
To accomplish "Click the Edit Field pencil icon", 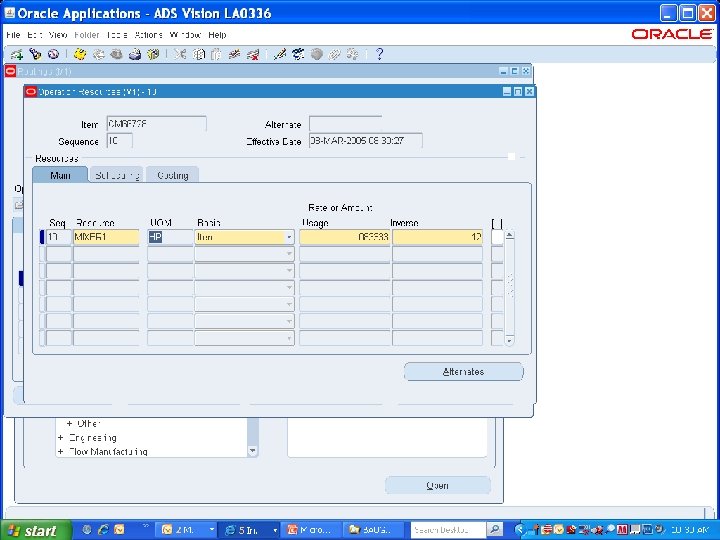I will click(280, 55).
